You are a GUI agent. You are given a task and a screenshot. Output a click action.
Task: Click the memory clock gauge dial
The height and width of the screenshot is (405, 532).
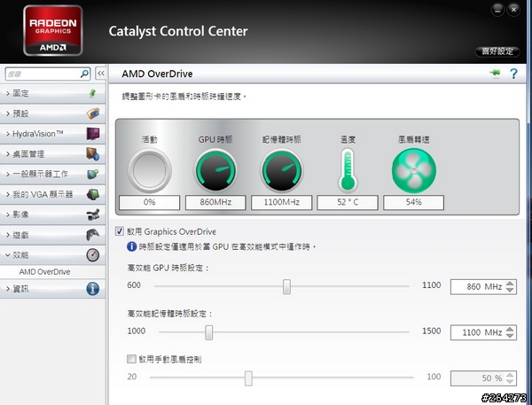[x=282, y=170]
